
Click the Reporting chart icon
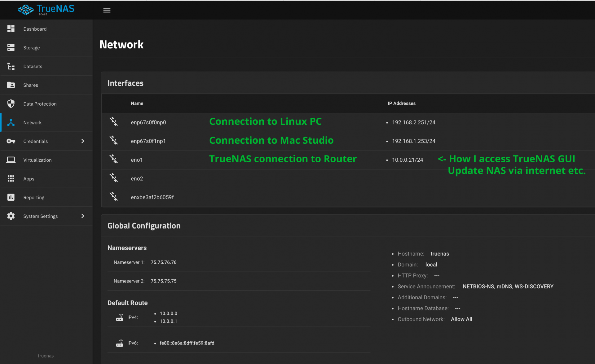point(11,197)
